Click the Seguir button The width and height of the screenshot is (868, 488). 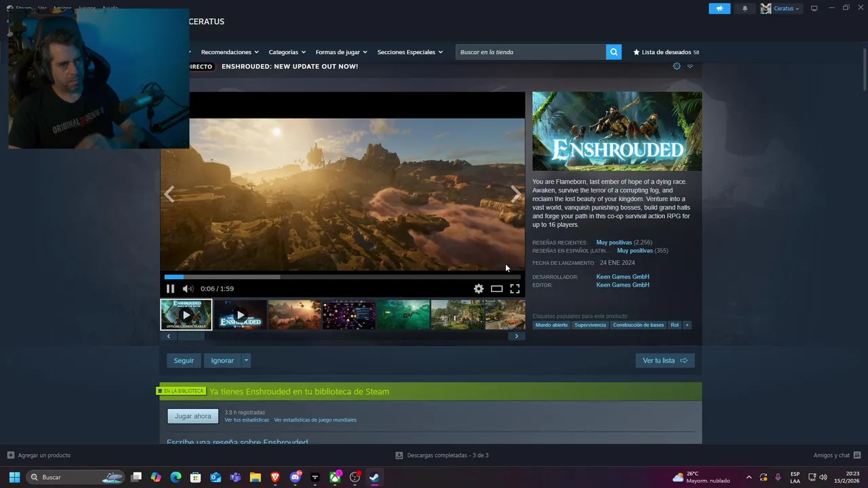pyautogui.click(x=184, y=361)
